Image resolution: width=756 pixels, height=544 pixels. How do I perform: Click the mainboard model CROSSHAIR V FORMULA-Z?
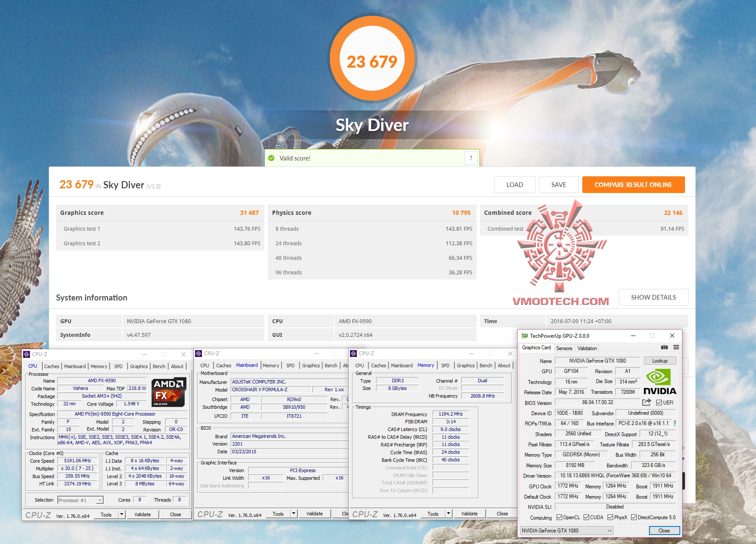click(271, 389)
